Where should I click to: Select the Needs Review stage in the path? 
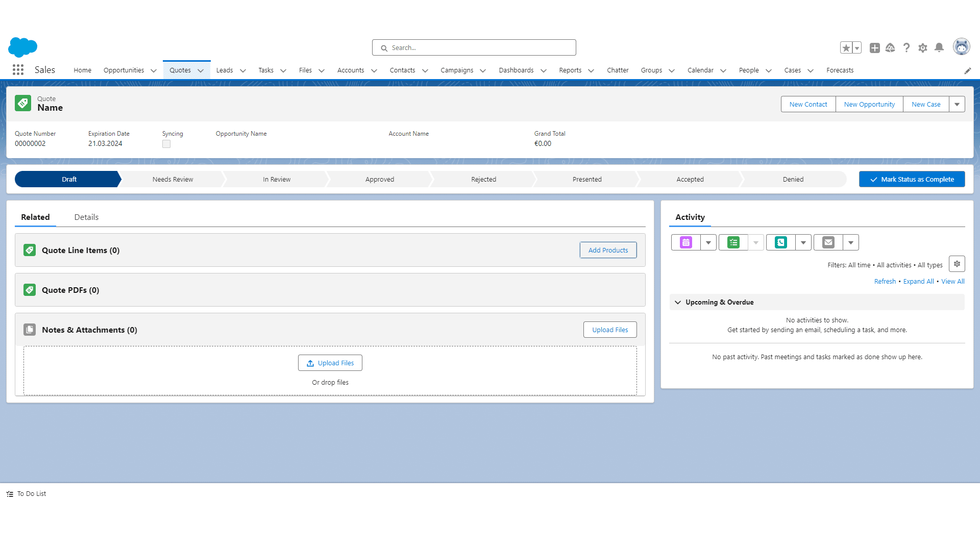pyautogui.click(x=173, y=179)
